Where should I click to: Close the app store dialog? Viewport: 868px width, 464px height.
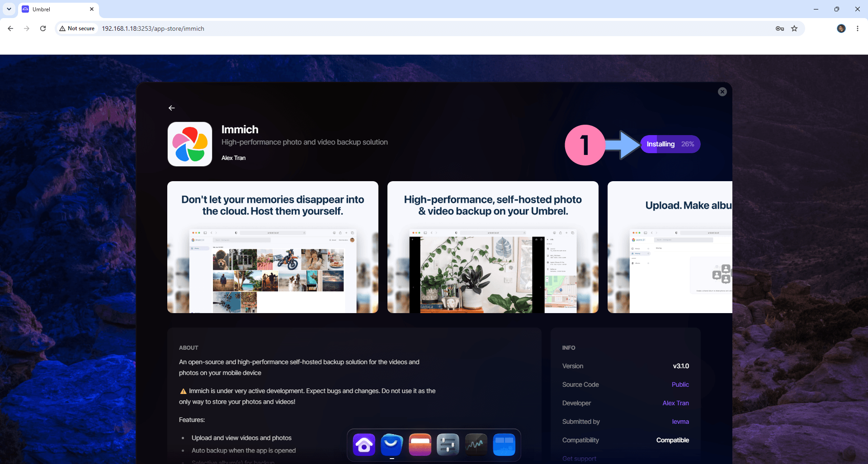tap(722, 92)
